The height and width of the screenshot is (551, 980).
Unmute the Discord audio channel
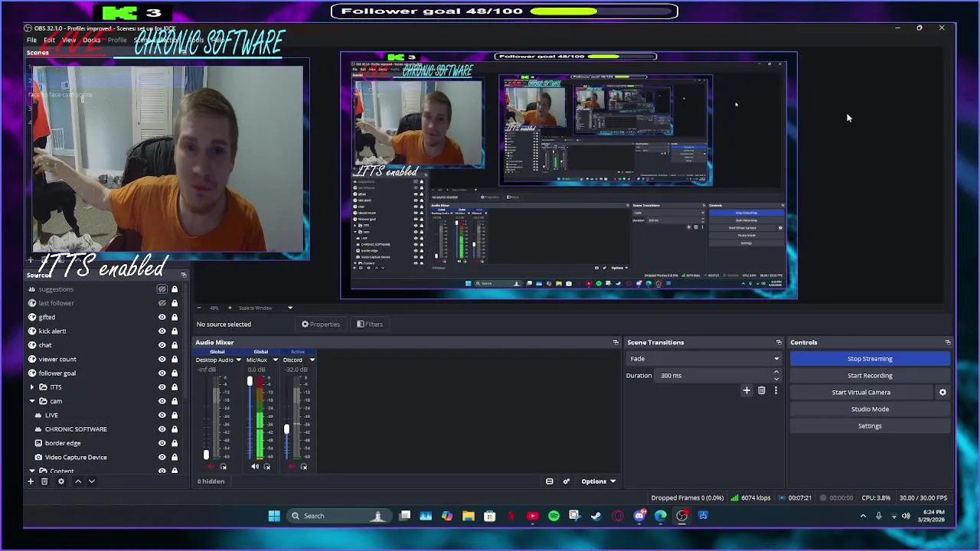point(292,466)
